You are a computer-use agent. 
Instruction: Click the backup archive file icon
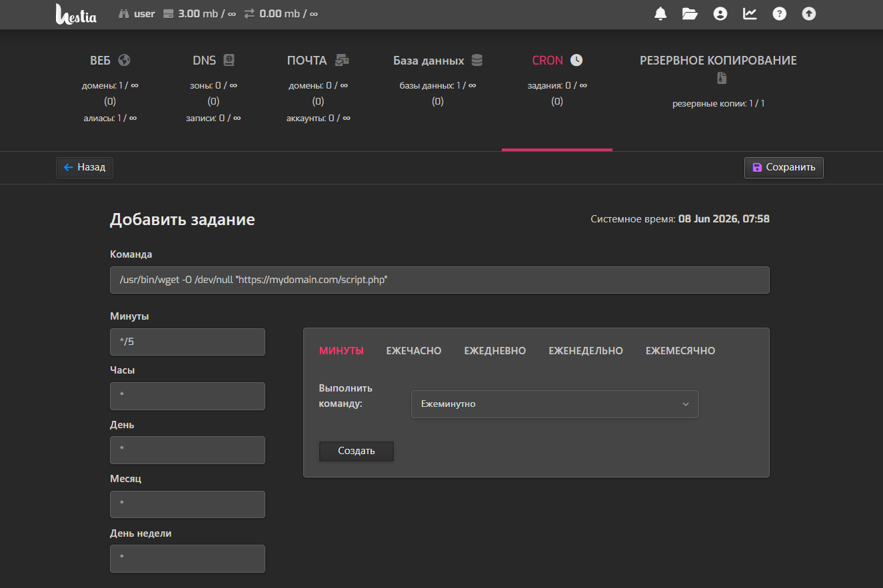pyautogui.click(x=722, y=78)
